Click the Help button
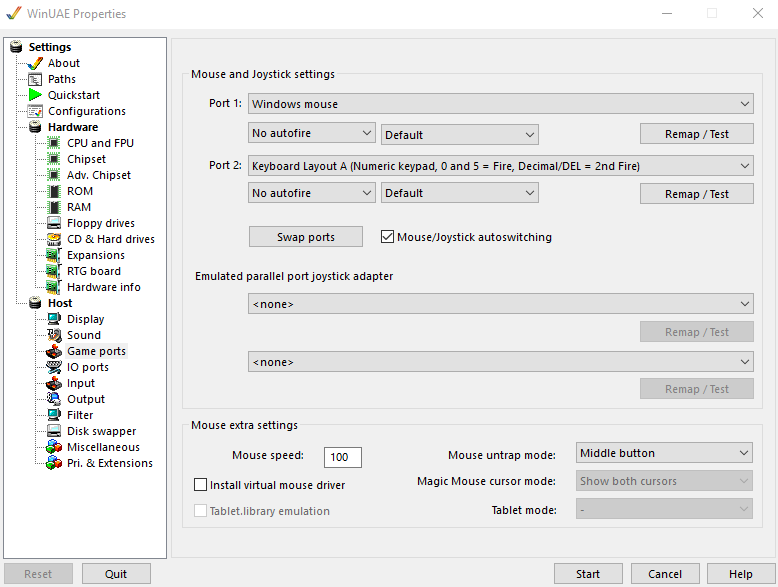The image size is (778, 587). [741, 574]
